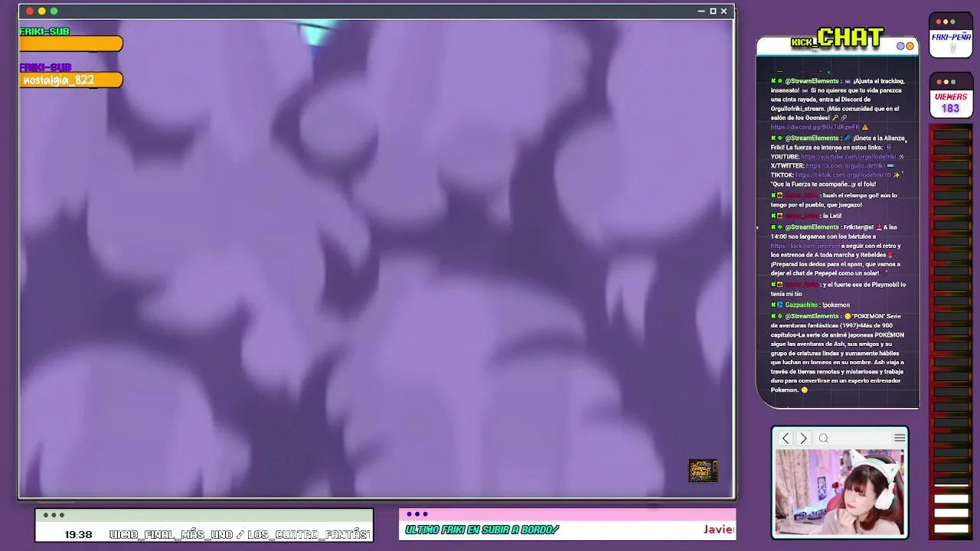Click the search magnifier in webcam widget
This screenshot has width=980, height=551.
(824, 439)
